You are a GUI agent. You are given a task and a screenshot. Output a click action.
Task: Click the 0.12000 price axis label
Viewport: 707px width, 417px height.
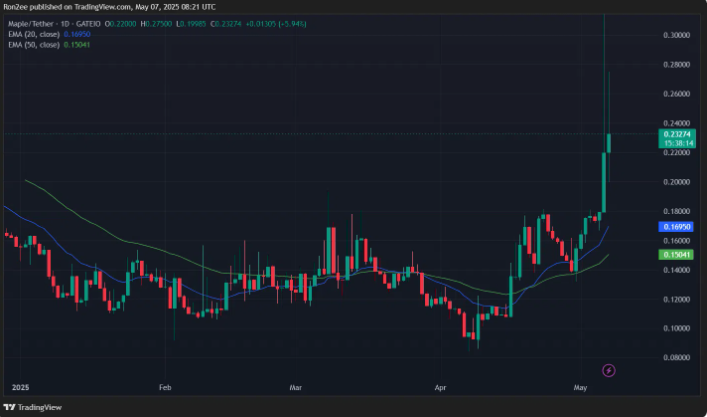tap(676, 299)
